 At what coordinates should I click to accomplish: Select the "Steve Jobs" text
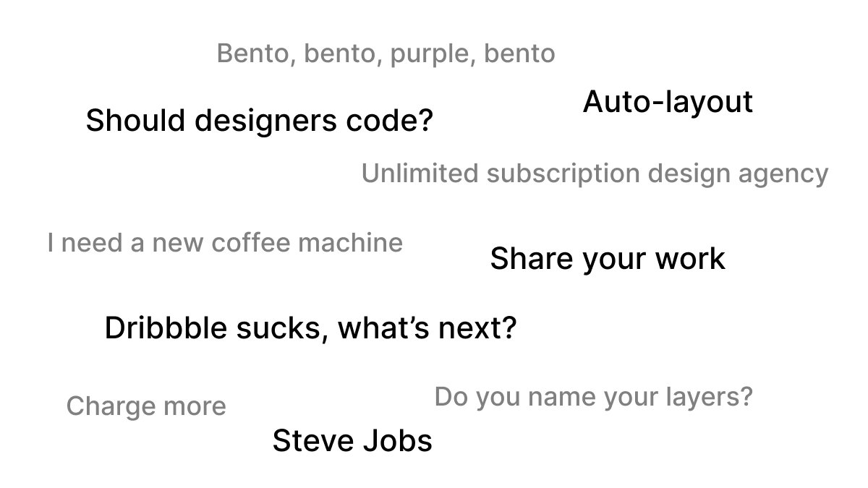pyautogui.click(x=352, y=440)
